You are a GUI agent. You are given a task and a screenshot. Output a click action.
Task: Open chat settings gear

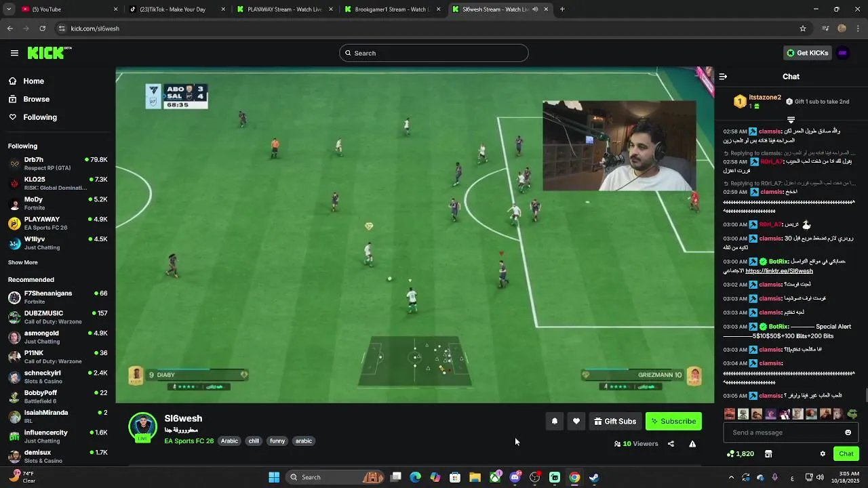point(823,453)
